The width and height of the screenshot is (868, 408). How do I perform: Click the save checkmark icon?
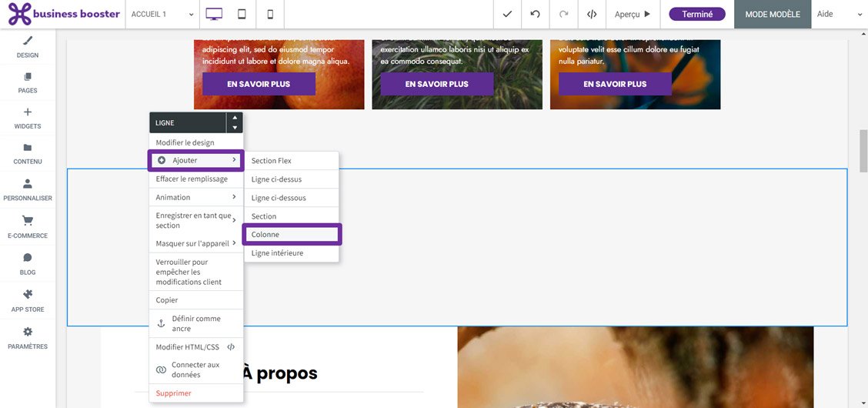pyautogui.click(x=506, y=14)
